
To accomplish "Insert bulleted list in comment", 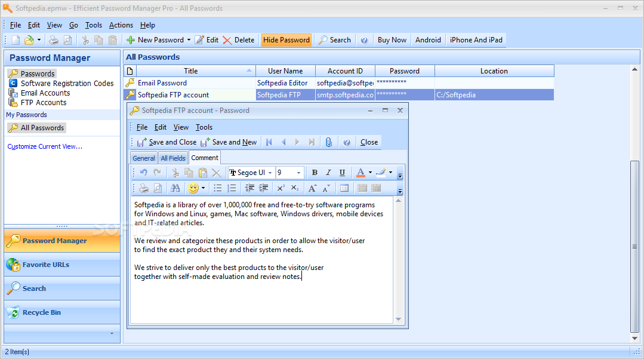I will [x=218, y=188].
